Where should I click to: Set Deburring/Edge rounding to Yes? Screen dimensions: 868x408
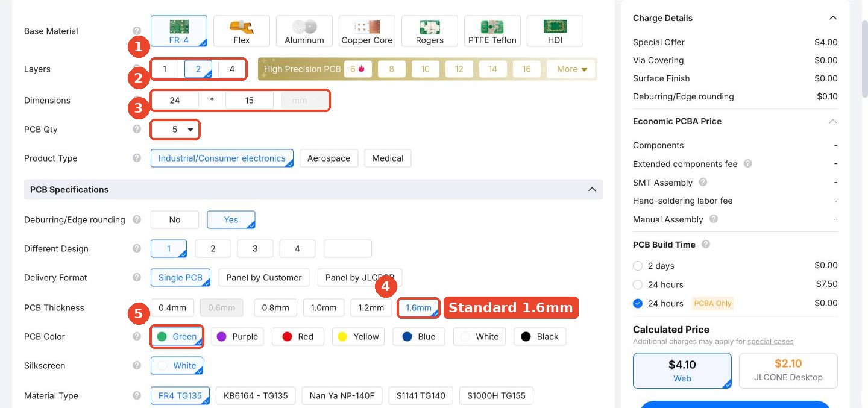231,220
